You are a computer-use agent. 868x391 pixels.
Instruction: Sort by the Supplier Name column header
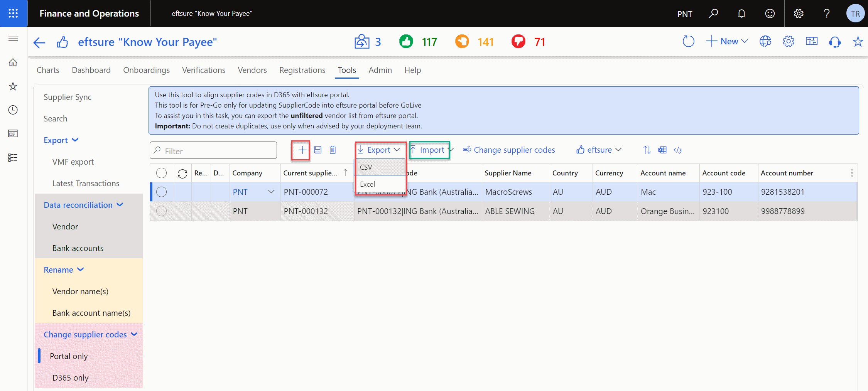pos(508,173)
